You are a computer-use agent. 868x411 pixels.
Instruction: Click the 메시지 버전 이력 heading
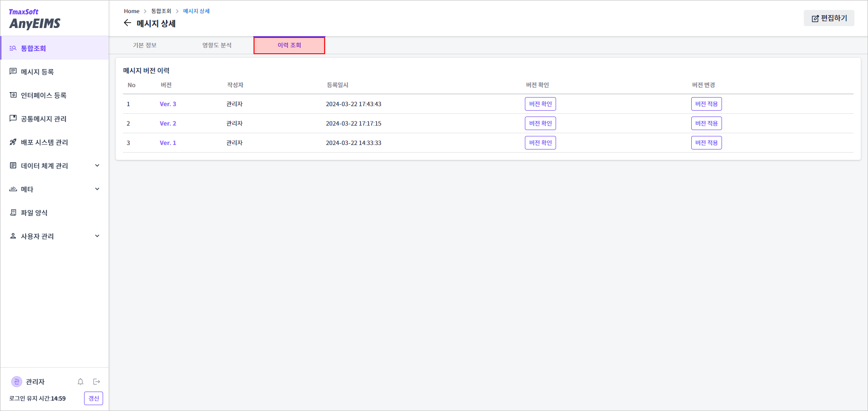146,70
